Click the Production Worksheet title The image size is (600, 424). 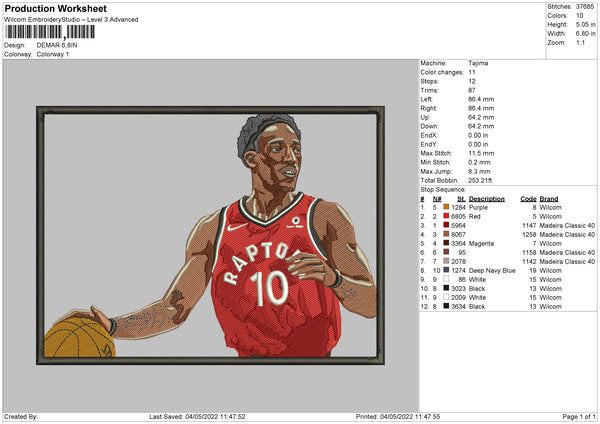coord(55,9)
